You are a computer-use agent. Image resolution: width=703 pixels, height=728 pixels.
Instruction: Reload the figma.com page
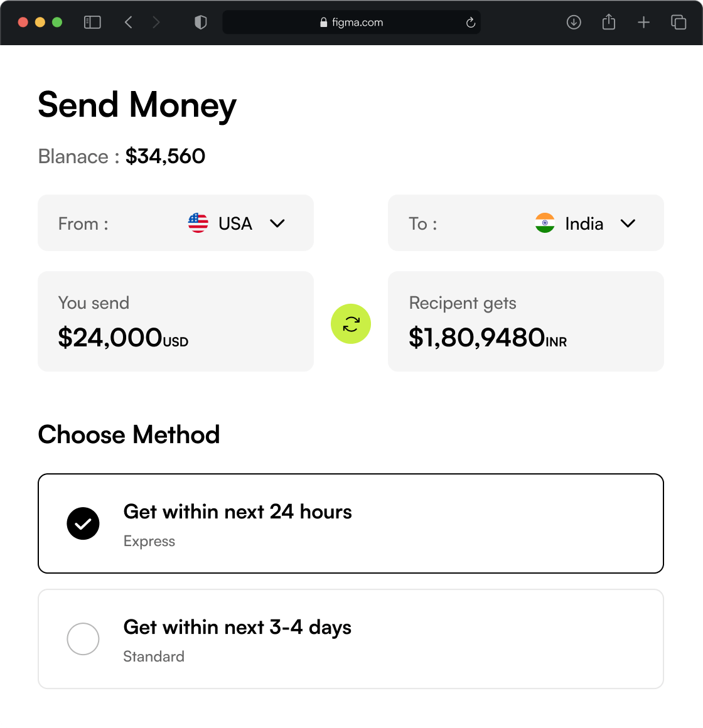(x=470, y=22)
